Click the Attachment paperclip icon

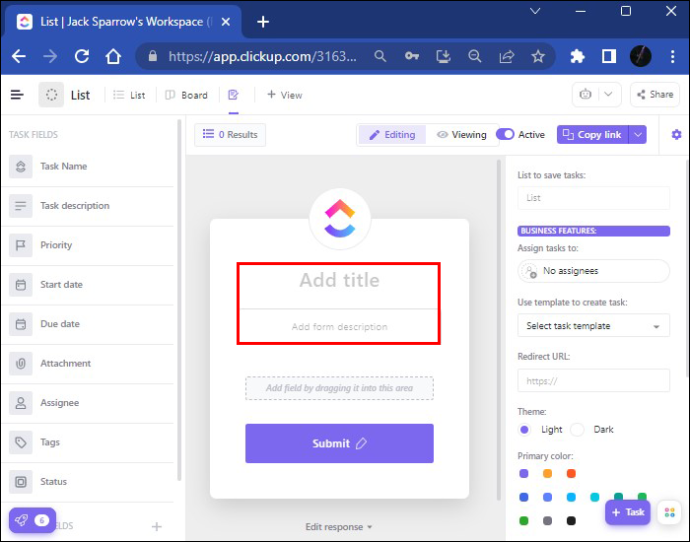coord(20,363)
